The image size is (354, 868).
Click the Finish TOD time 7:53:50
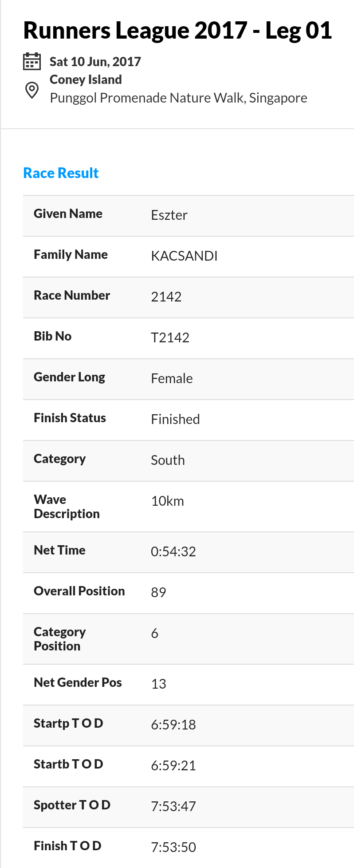pyautogui.click(x=173, y=848)
